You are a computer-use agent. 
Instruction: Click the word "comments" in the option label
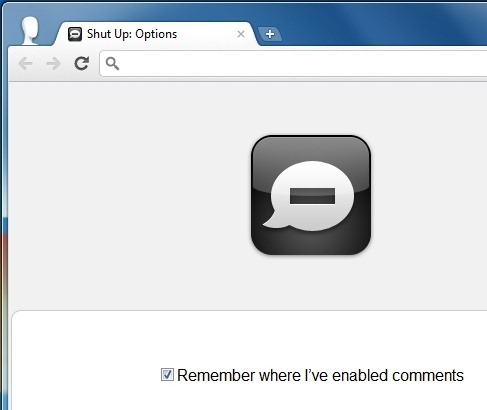tap(428, 376)
